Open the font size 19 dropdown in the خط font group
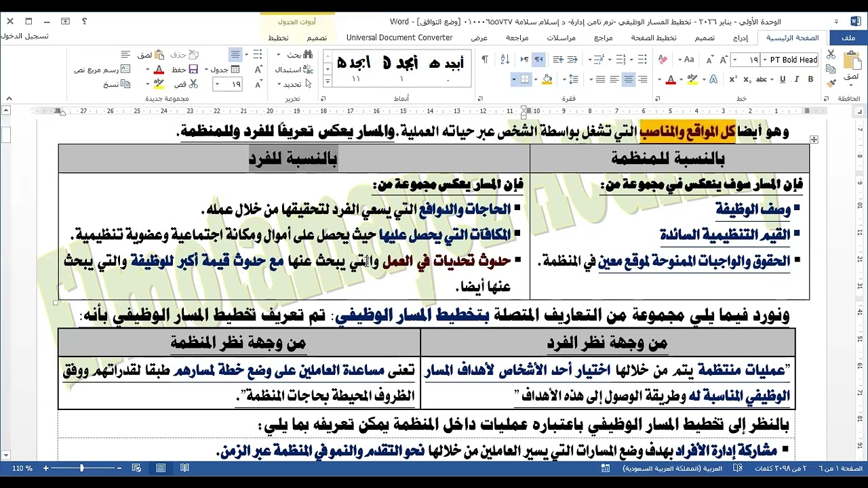Screen dimensions: 868x488 pos(735,60)
